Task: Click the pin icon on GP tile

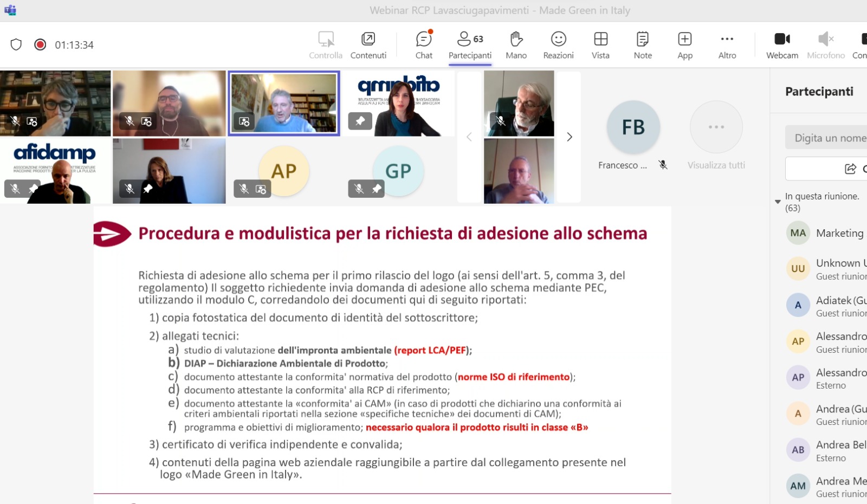Action: [x=376, y=189]
